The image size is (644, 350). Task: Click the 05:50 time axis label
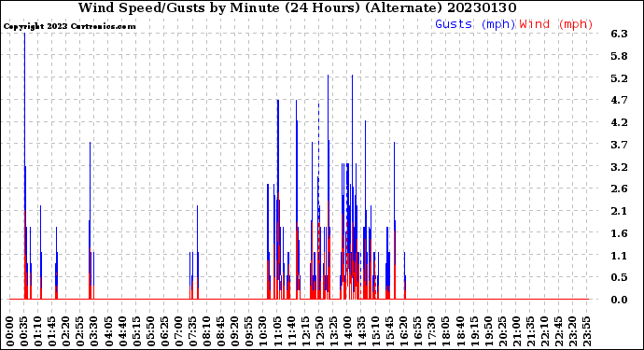pyautogui.click(x=150, y=331)
